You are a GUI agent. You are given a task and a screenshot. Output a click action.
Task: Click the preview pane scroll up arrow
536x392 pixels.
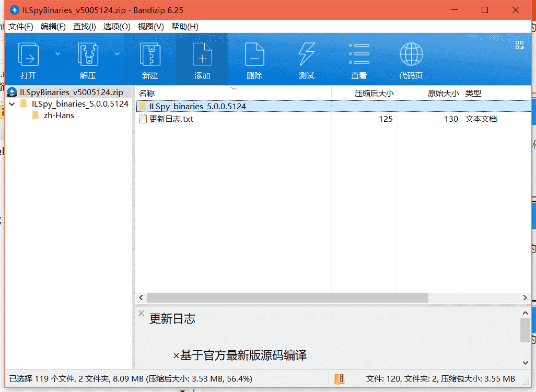click(x=525, y=313)
